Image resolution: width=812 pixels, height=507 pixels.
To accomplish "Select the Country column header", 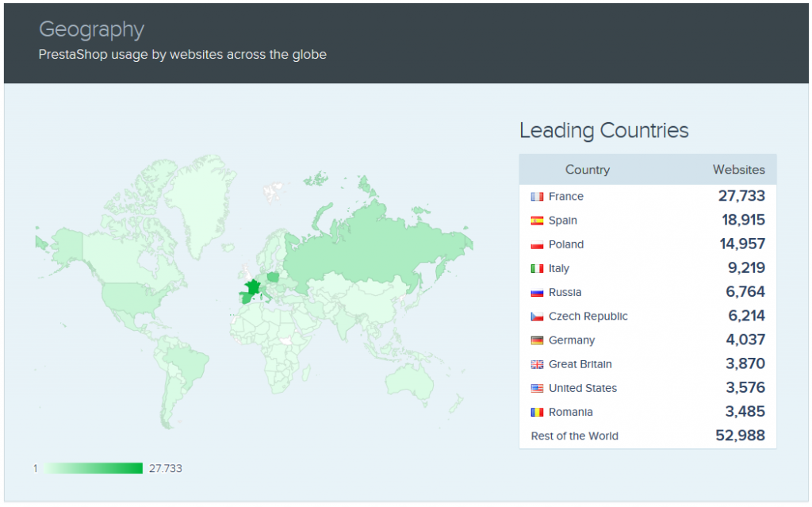I will [587, 170].
